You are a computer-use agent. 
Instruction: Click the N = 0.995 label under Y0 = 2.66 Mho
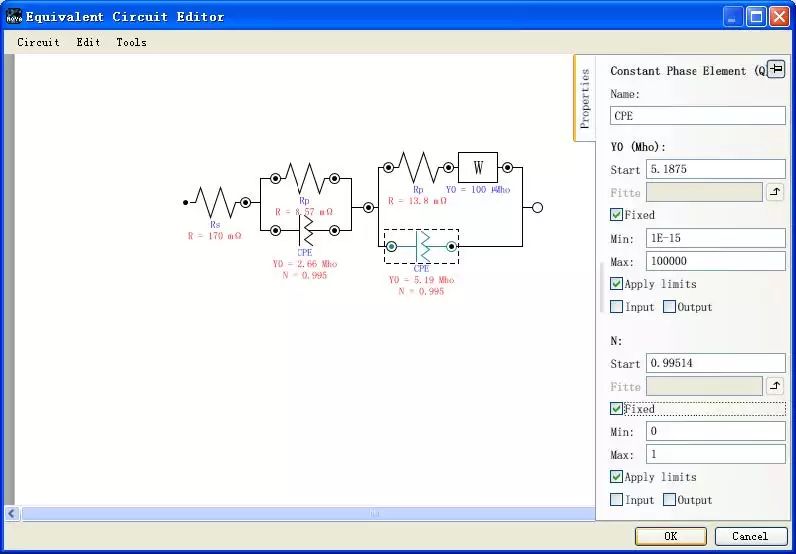click(x=305, y=276)
